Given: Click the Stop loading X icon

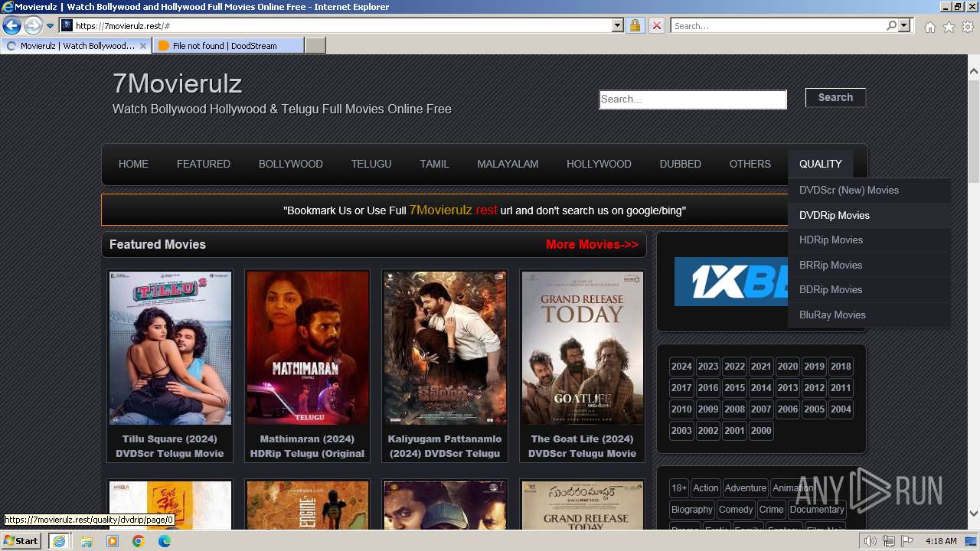Looking at the screenshot, I should (656, 25).
